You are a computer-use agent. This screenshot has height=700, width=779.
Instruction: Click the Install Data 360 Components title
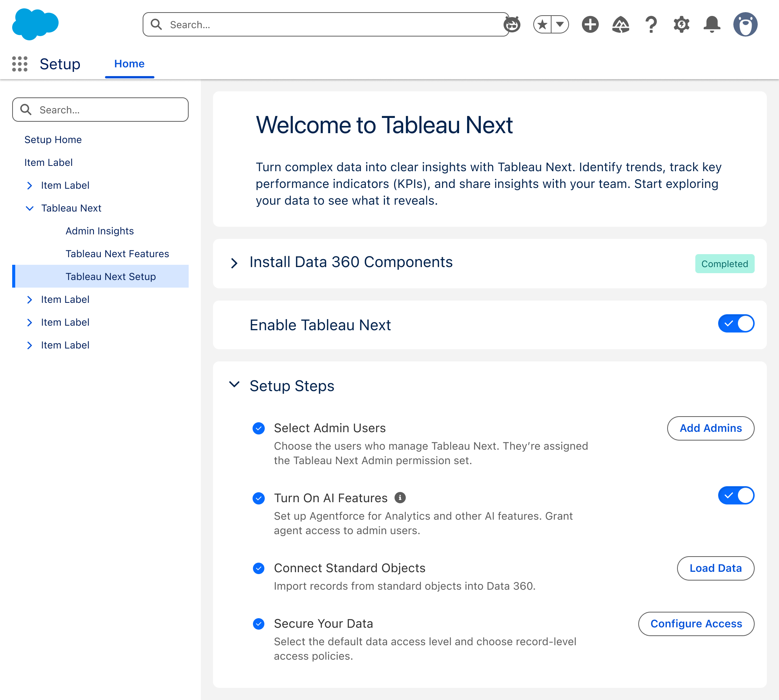point(351,262)
